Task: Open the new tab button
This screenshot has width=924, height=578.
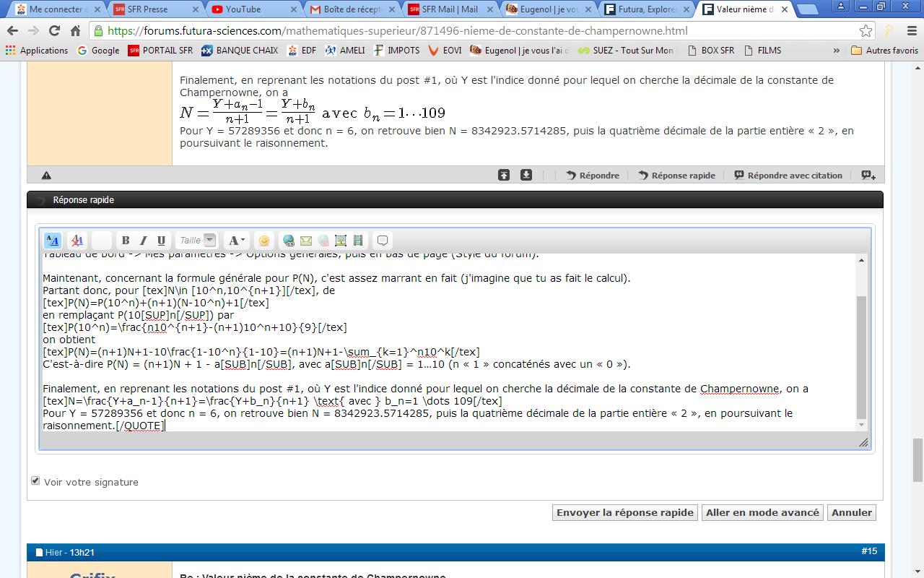Action: (x=807, y=9)
